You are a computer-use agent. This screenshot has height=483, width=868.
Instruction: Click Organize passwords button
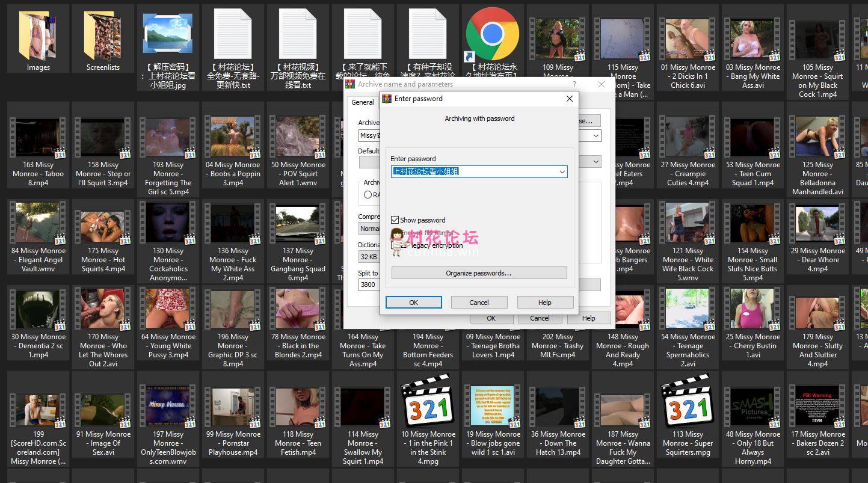pos(479,273)
